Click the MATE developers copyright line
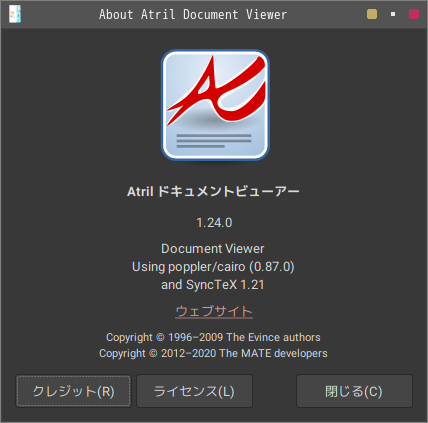This screenshot has width=428, height=423. (213, 353)
